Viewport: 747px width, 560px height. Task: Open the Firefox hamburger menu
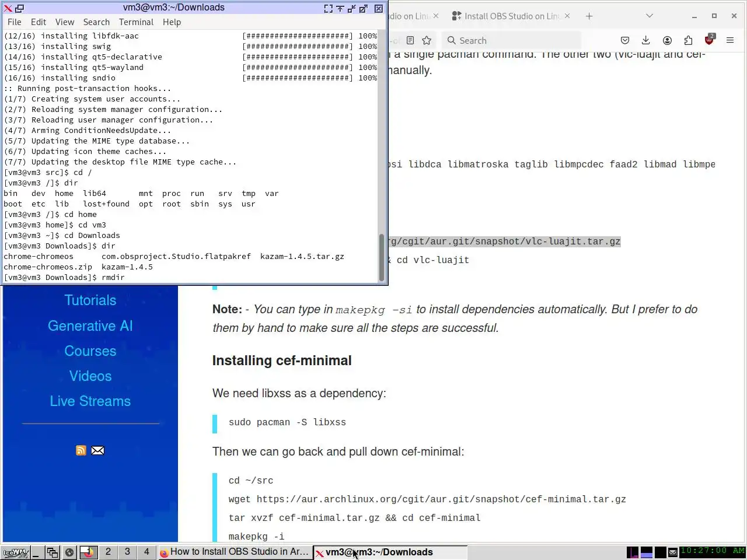click(730, 40)
